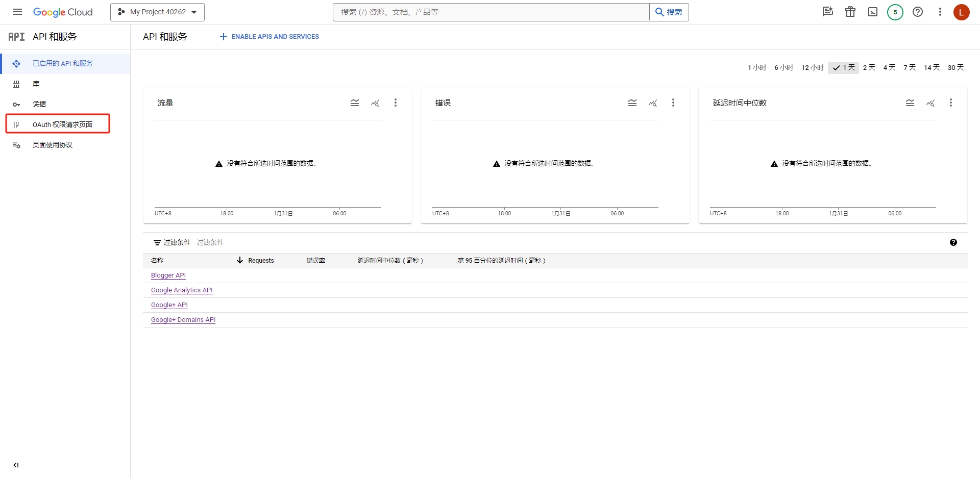The image size is (980, 478).
Task: Select the 1 小时 time range
Action: (757, 67)
